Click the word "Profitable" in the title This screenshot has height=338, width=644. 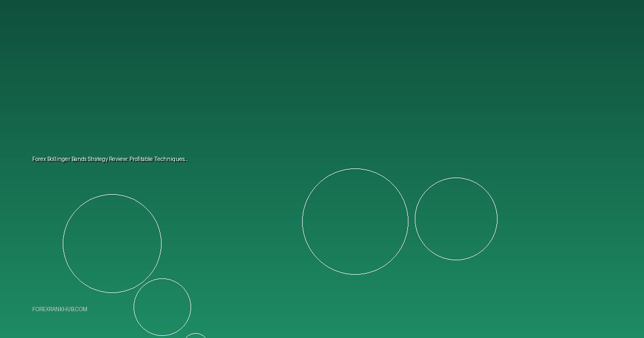pyautogui.click(x=141, y=159)
